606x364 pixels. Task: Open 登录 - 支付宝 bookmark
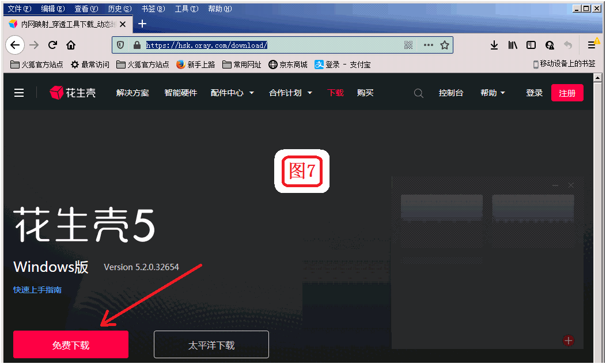(342, 65)
